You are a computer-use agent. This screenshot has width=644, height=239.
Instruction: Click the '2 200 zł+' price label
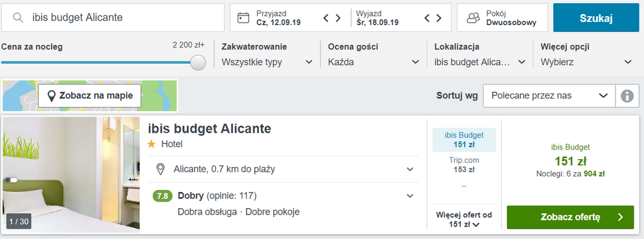pos(189,45)
